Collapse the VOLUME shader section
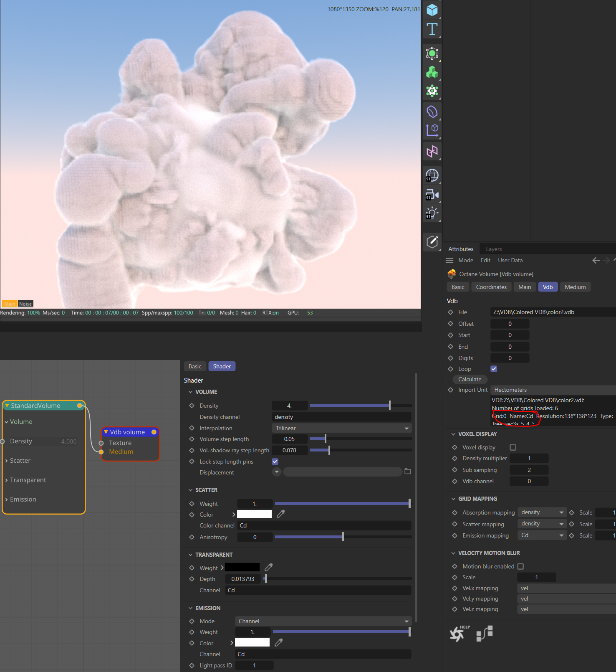The width and height of the screenshot is (616, 672). (x=190, y=392)
